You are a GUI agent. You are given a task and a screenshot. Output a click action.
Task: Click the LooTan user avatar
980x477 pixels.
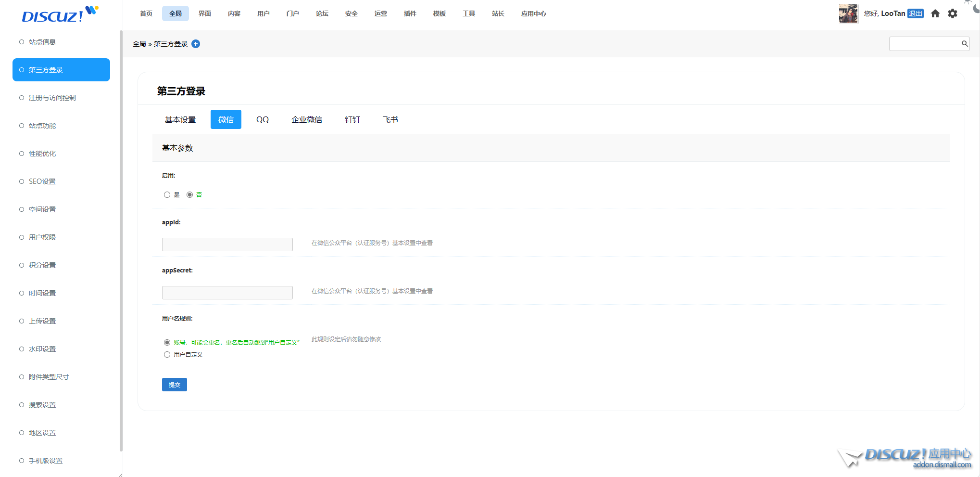pos(848,13)
